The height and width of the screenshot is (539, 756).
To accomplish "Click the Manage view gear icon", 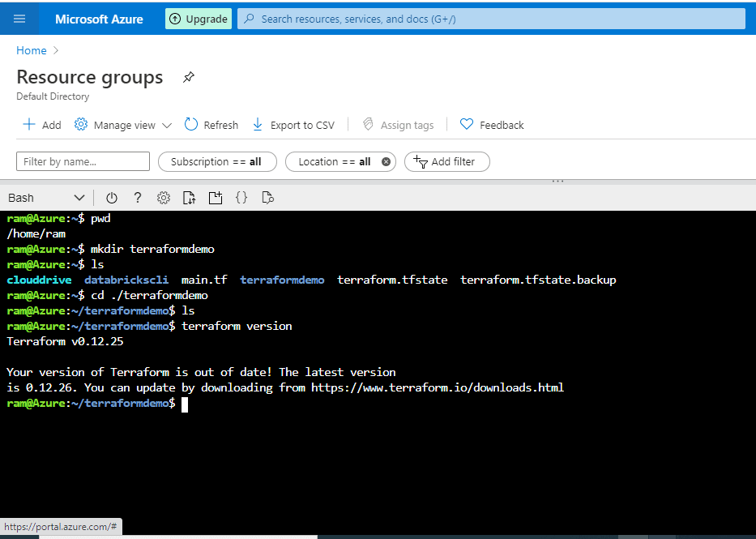I will [x=80, y=124].
